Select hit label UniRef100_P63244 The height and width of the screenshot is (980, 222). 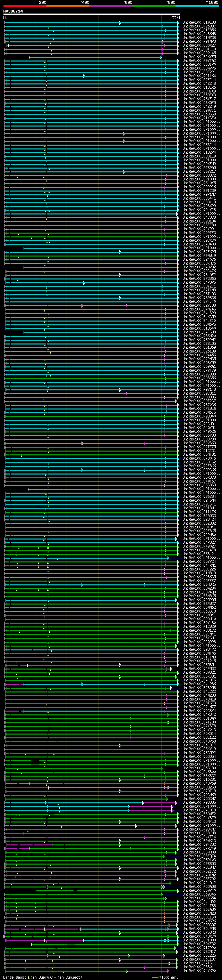click(x=199, y=145)
